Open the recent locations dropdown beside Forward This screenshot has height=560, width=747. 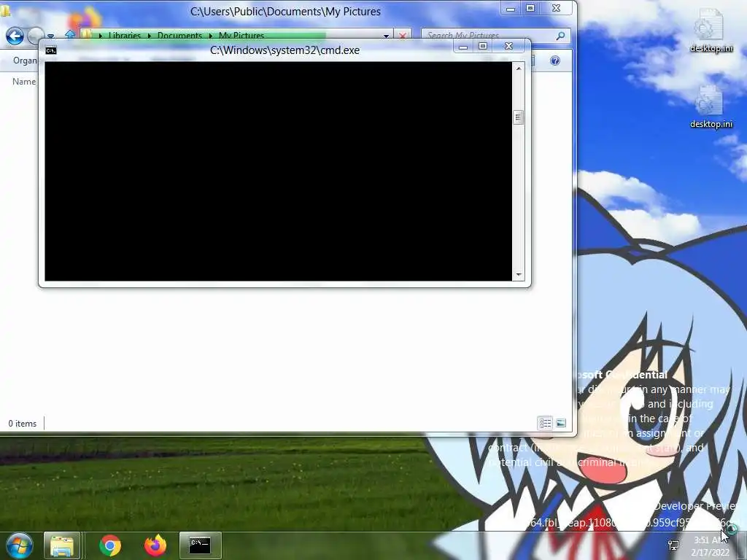pos(50,36)
